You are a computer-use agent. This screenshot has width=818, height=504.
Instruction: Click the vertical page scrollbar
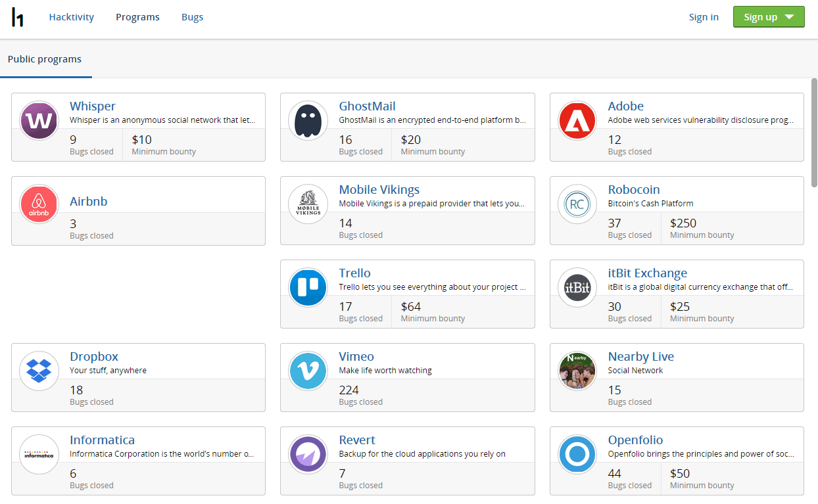tap(814, 131)
